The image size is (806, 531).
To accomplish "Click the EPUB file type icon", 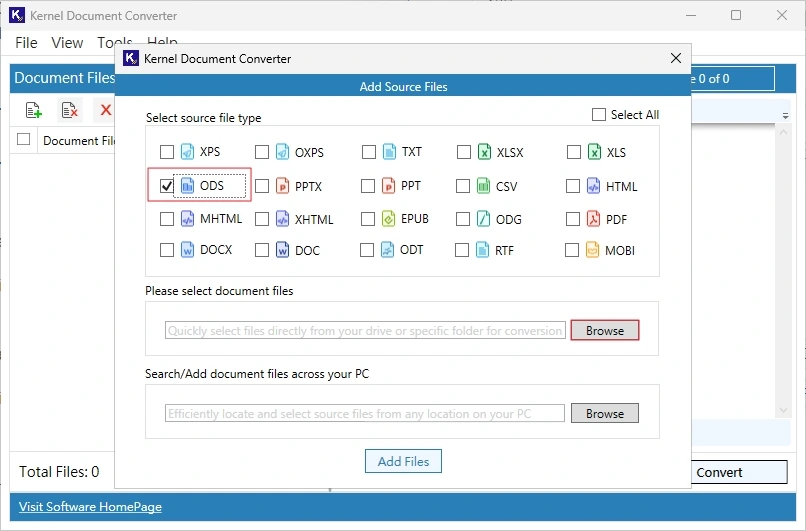I will [389, 219].
